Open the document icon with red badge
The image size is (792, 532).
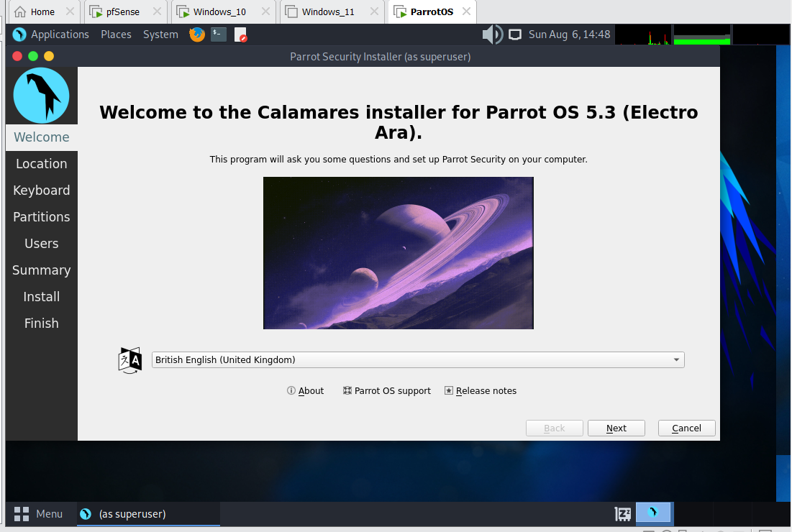[240, 35]
